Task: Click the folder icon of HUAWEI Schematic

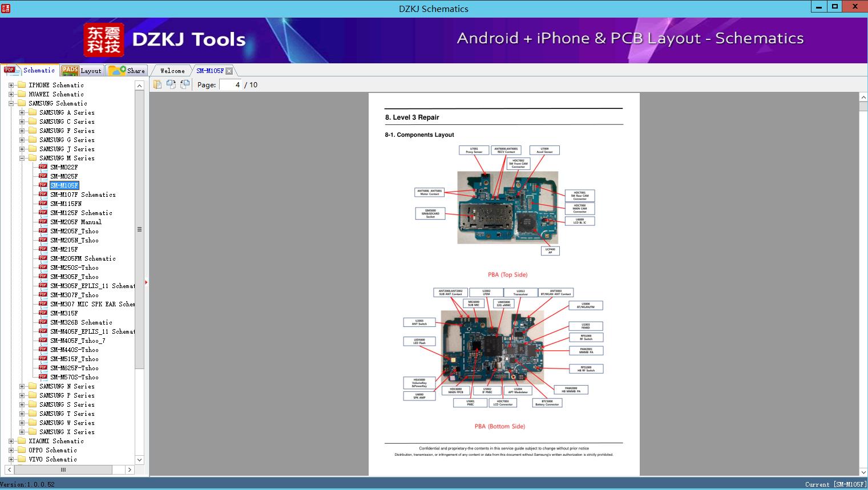Action: pos(22,94)
